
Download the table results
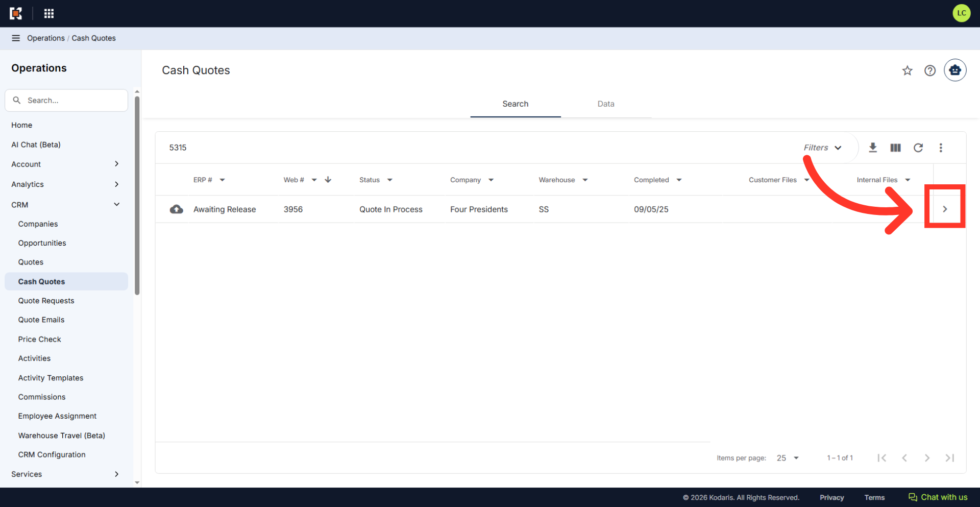click(873, 148)
